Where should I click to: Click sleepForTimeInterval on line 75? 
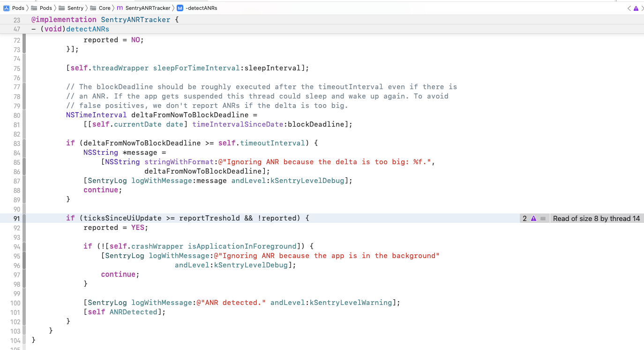coord(196,68)
